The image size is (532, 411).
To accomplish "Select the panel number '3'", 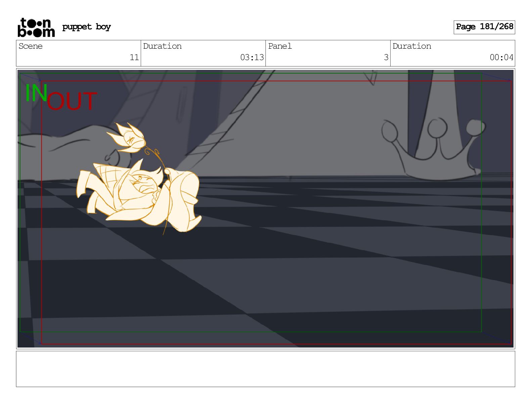I will [x=386, y=57].
